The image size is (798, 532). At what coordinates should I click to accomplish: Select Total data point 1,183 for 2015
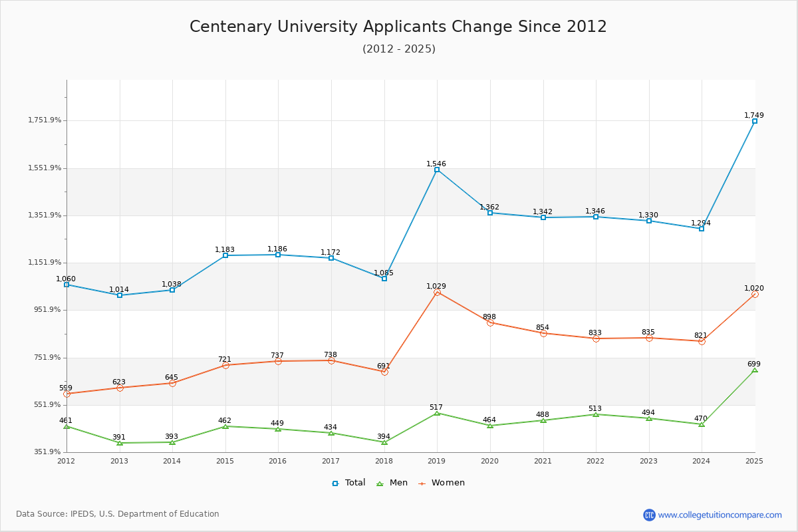tap(225, 255)
